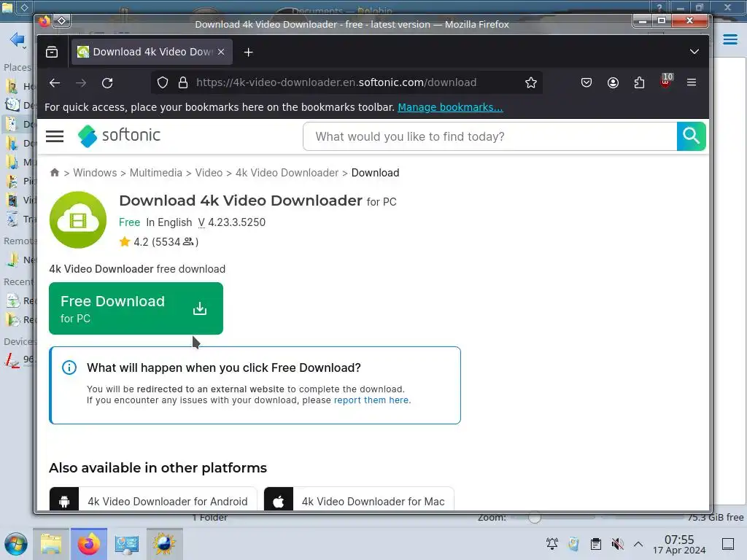Follow the Manage bookmarks link
747x560 pixels.
point(450,107)
